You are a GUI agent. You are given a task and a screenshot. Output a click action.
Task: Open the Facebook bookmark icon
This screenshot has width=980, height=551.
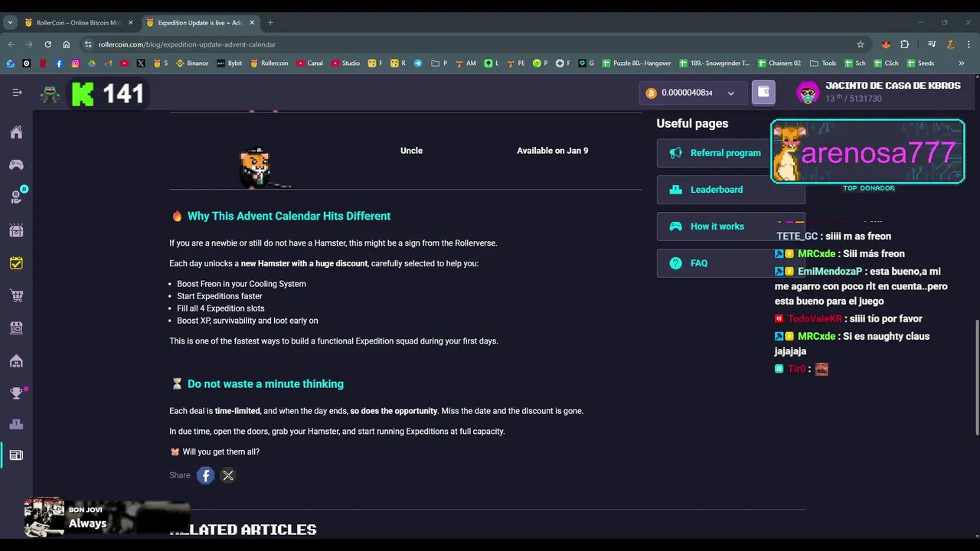[x=59, y=63]
